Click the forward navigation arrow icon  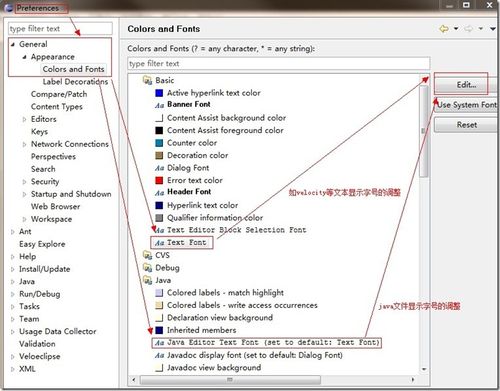coord(468,29)
